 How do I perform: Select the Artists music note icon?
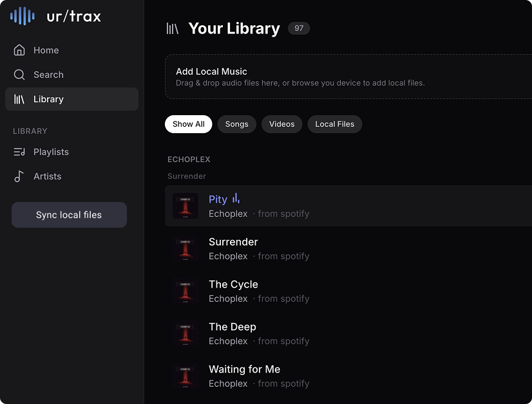(20, 176)
